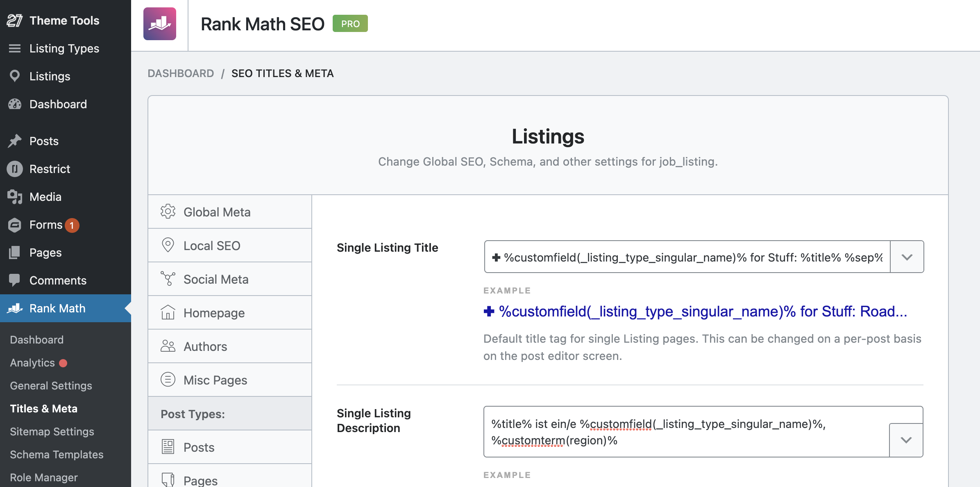Open Rank Math Analytics submenu link

click(x=32, y=363)
